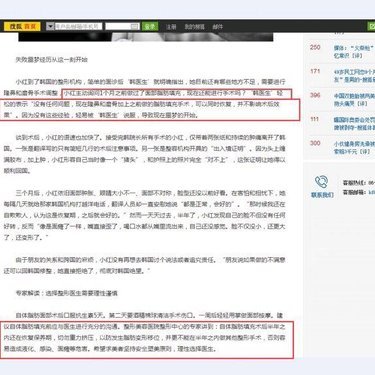Expand the account type dropdown arrow
Image resolution: width=375 pixels, height=375 pixels.
click(x=50, y=26)
